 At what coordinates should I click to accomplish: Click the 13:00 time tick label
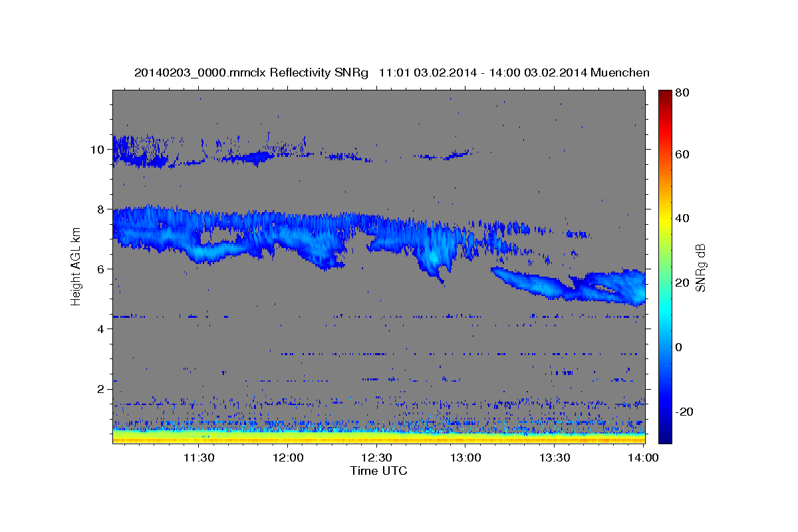(465, 458)
